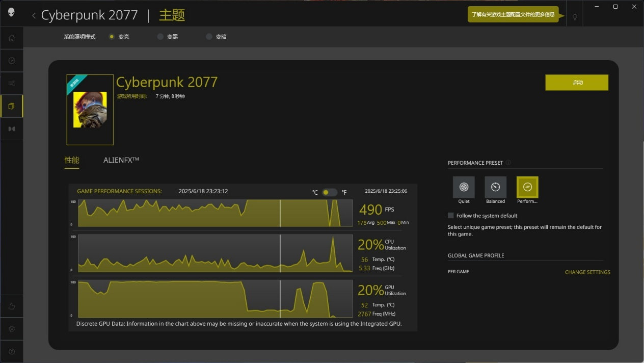The height and width of the screenshot is (363, 644).
Task: Open the Home icon in sidebar
Action: [x=12, y=38]
